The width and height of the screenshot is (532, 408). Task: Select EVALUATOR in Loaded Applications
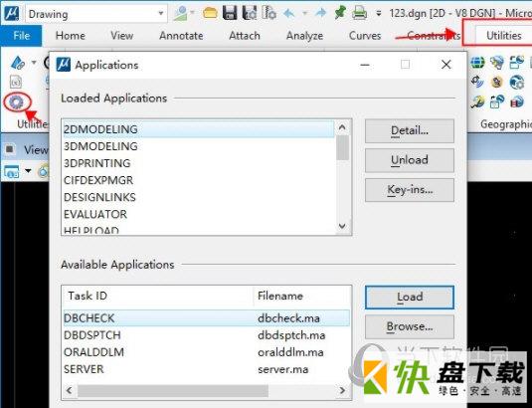pos(199,214)
